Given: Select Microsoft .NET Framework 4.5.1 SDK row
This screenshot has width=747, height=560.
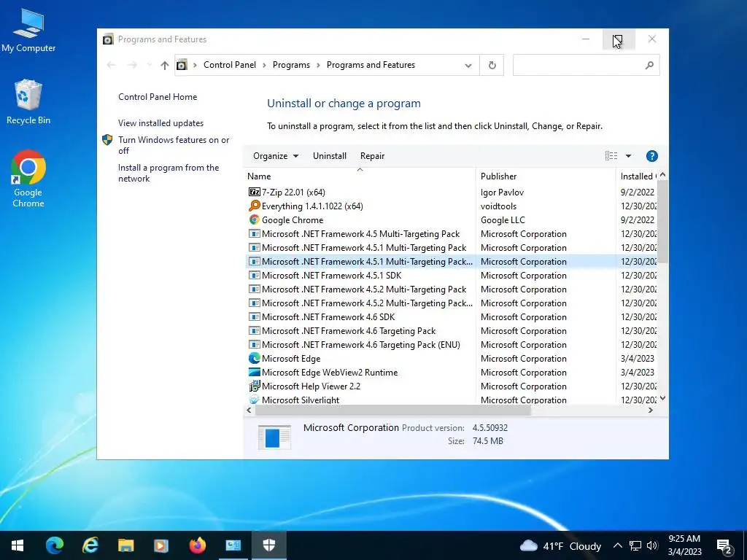Looking at the screenshot, I should coord(451,275).
